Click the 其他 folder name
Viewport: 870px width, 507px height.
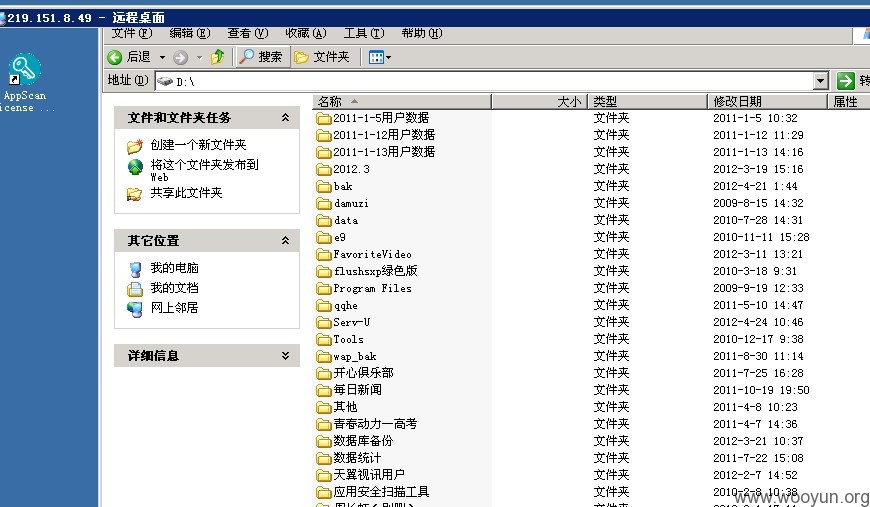pyautogui.click(x=345, y=407)
